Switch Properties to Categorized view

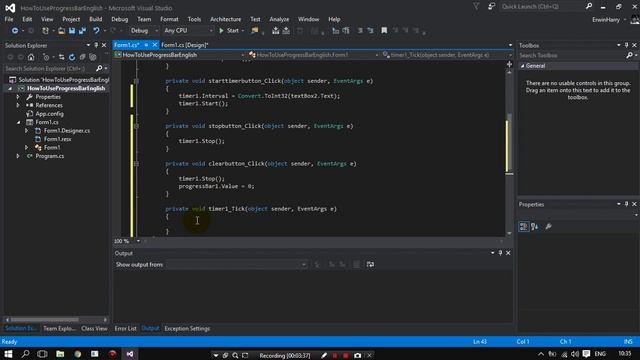coord(524,227)
